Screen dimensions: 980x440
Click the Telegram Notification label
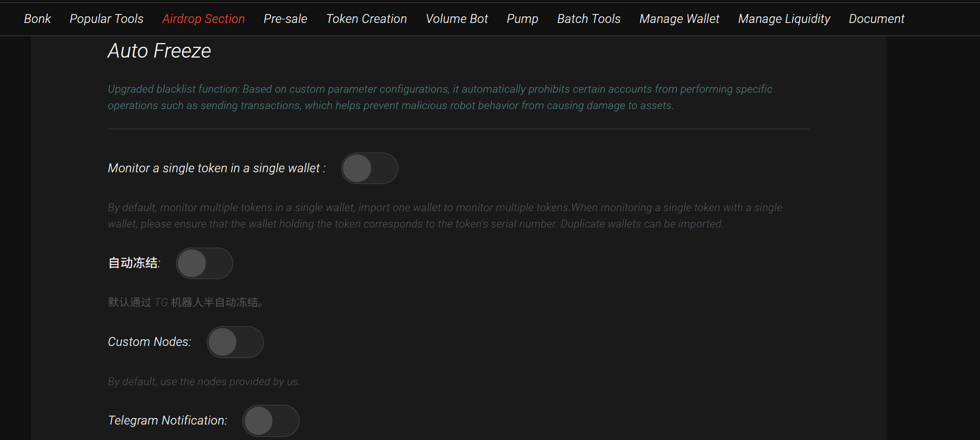click(x=167, y=420)
